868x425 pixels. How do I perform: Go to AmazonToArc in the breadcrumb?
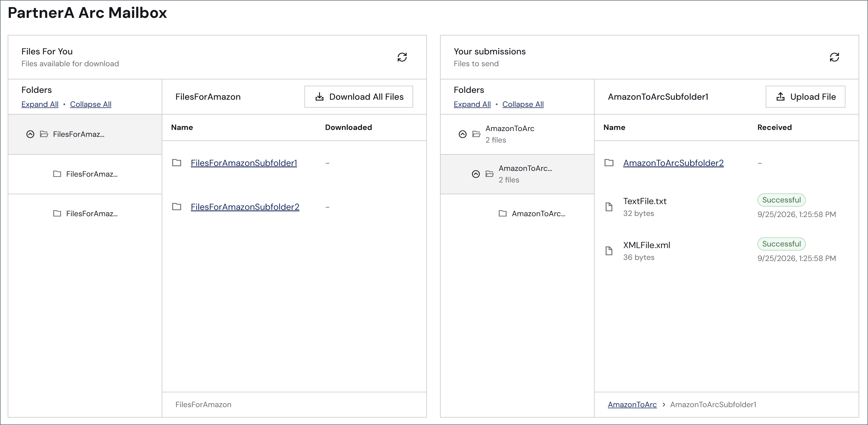[632, 404]
